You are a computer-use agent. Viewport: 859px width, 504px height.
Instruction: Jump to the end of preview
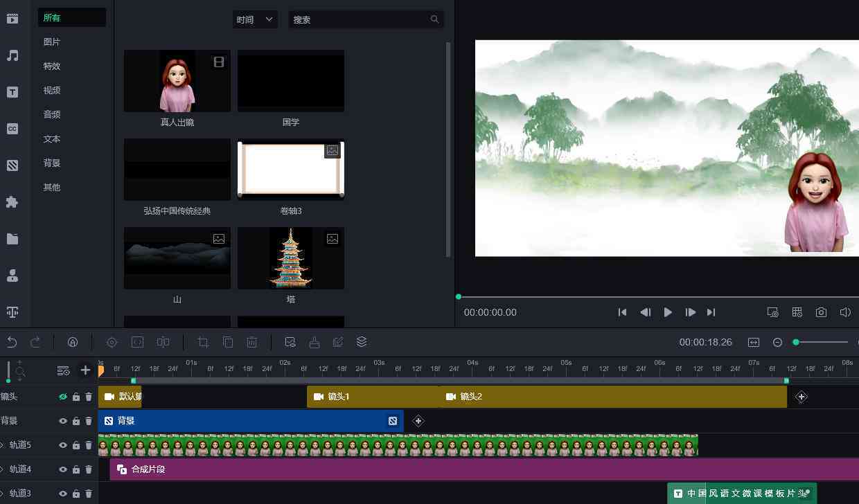[x=711, y=312]
